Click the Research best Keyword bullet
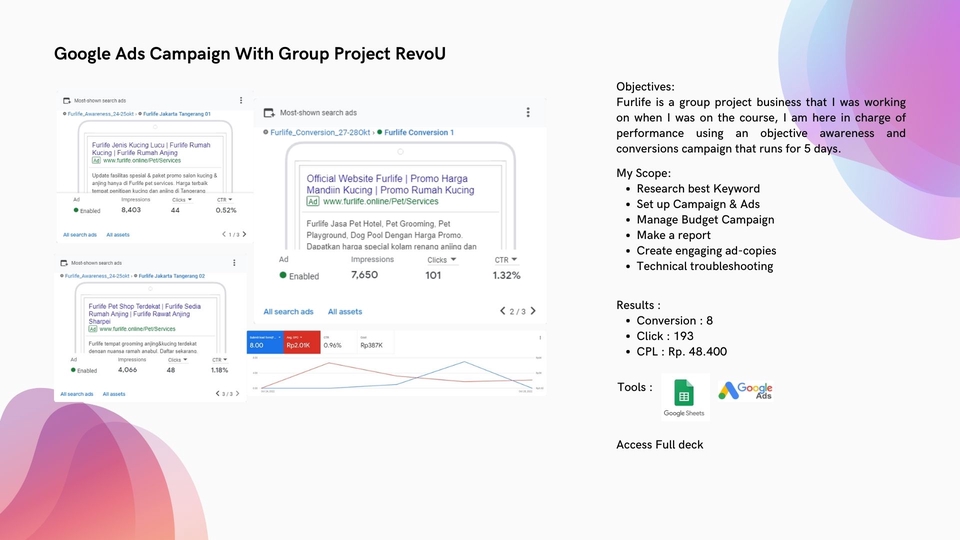Screen dimensions: 960x540 coord(698,189)
